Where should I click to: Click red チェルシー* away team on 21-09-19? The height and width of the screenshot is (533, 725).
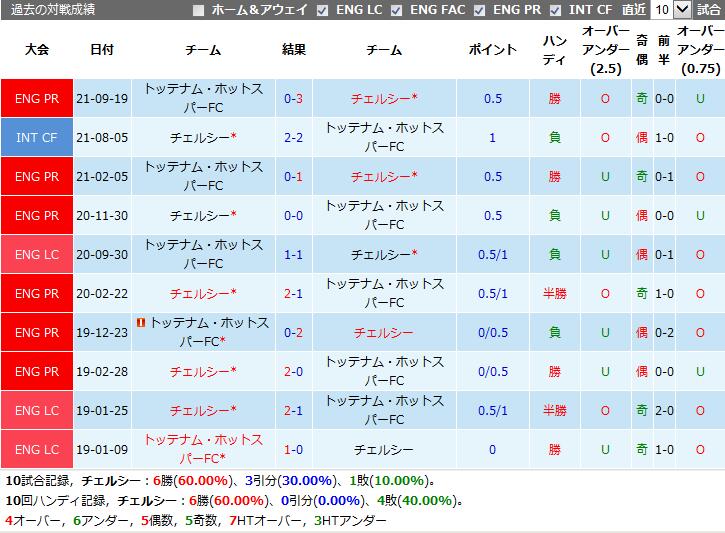384,98
